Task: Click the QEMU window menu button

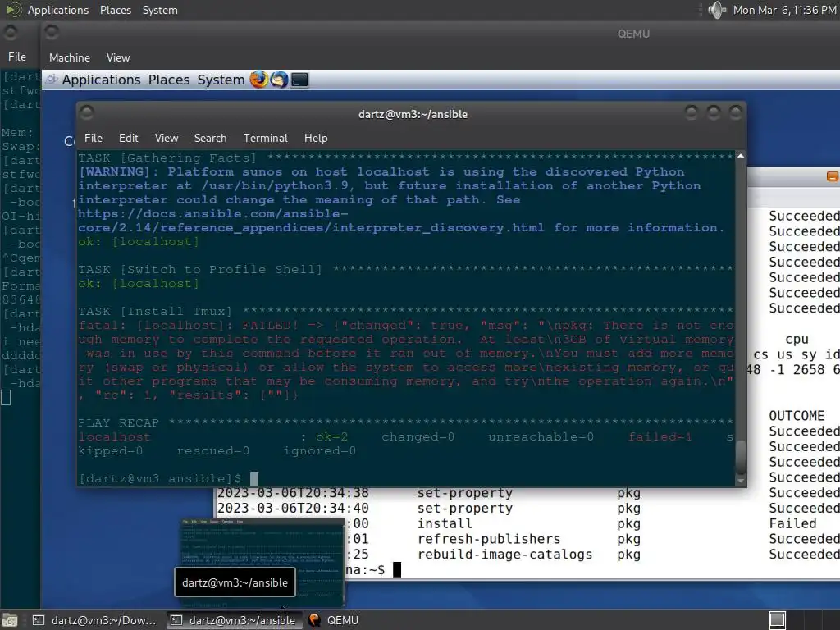Action: pyautogui.click(x=52, y=32)
